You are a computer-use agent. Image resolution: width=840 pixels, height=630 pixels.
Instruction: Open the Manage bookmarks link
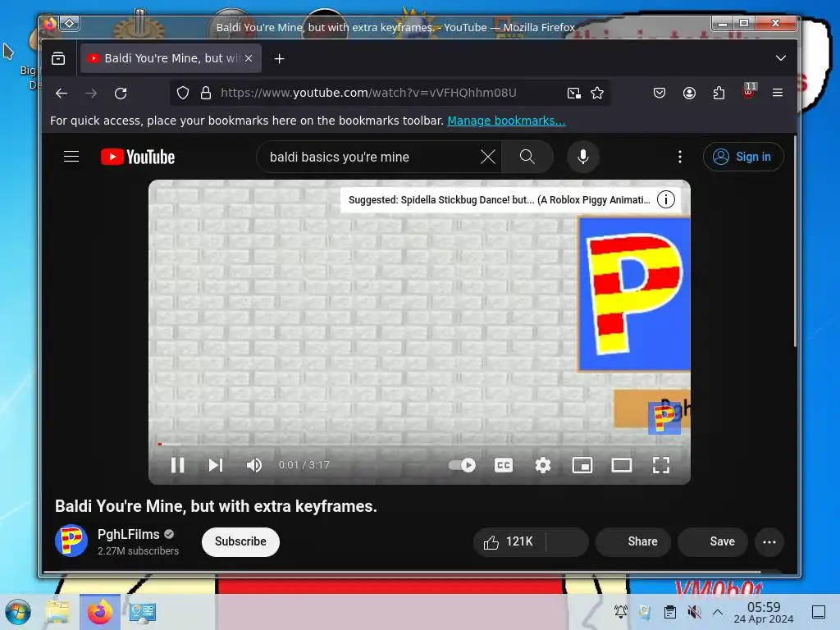(506, 121)
